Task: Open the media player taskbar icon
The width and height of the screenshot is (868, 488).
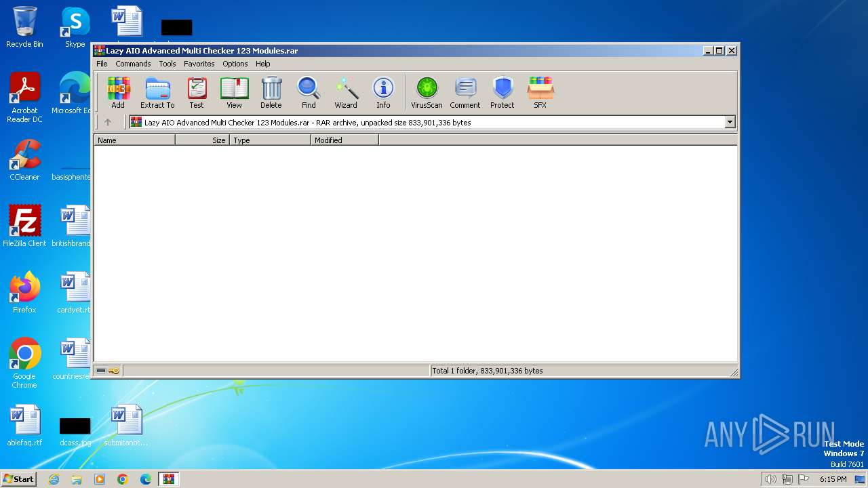Action: point(100,479)
